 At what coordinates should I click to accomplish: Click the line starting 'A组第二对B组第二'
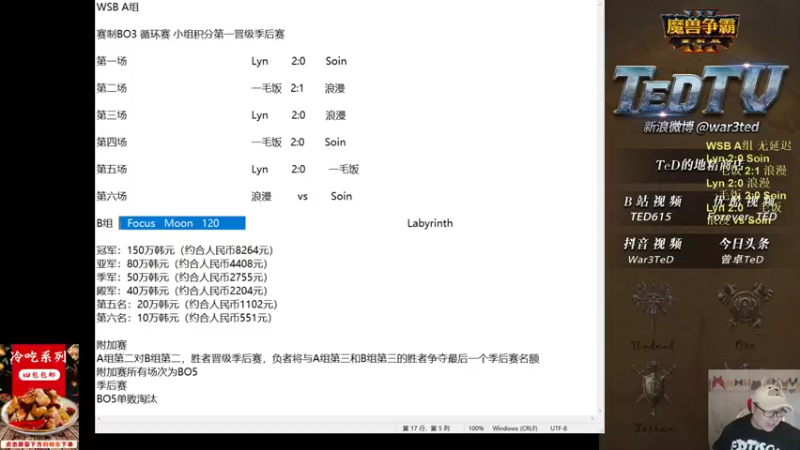pyautogui.click(x=318, y=359)
